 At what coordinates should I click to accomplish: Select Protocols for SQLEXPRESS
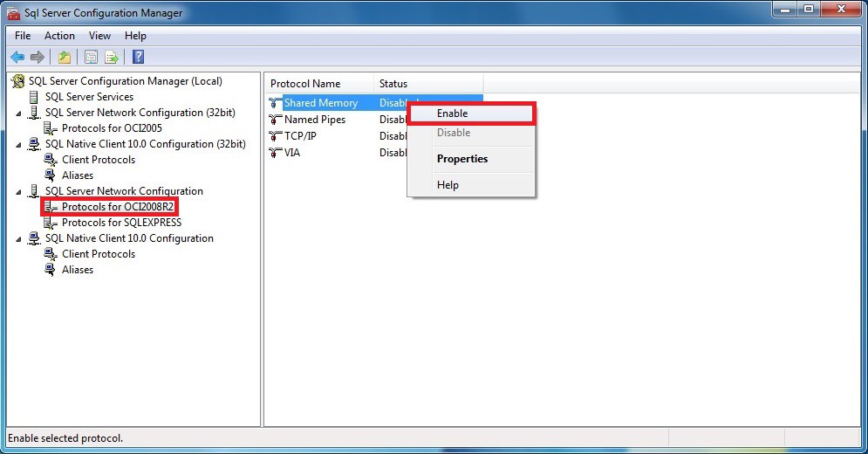click(x=121, y=223)
